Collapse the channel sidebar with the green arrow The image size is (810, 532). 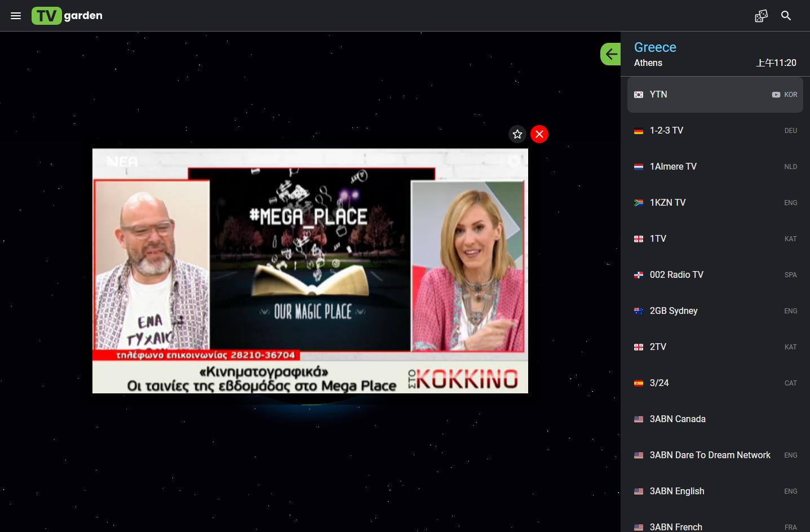tap(610, 54)
